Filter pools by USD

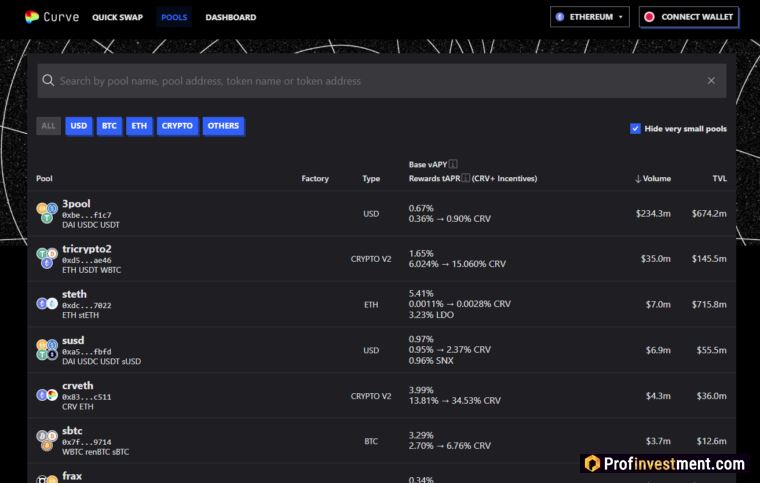click(79, 126)
